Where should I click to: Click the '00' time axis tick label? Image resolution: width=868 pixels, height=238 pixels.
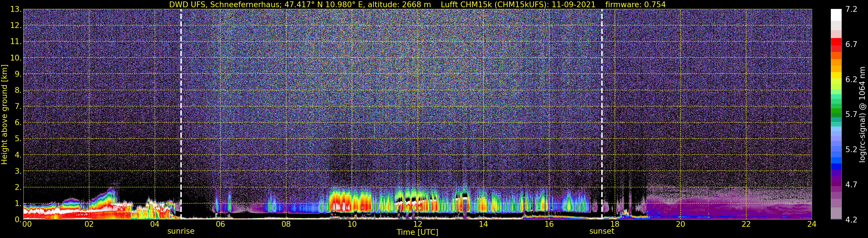tap(27, 224)
